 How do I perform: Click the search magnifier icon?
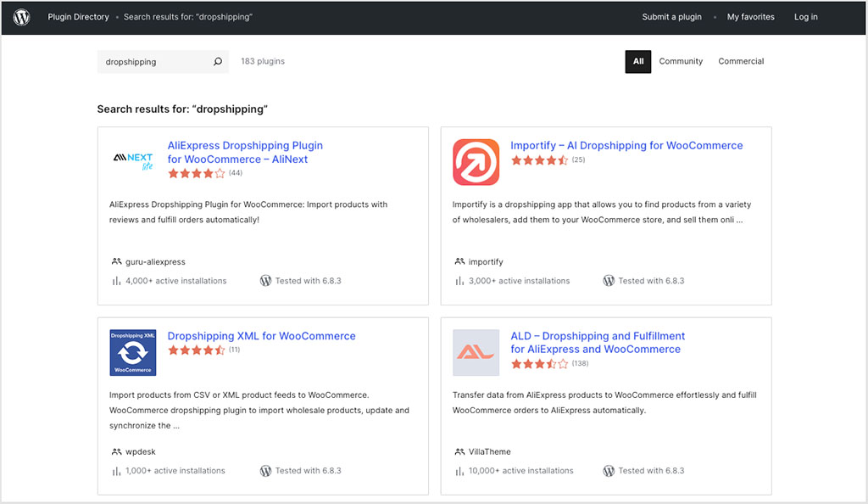[218, 62]
